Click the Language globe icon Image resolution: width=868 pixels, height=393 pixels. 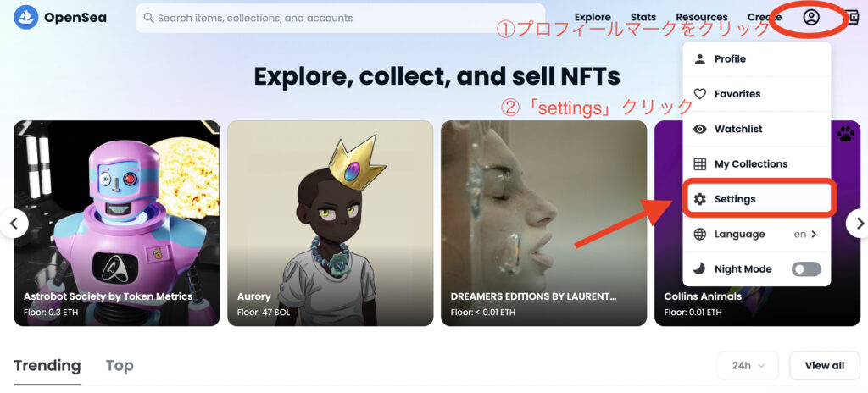click(x=700, y=234)
